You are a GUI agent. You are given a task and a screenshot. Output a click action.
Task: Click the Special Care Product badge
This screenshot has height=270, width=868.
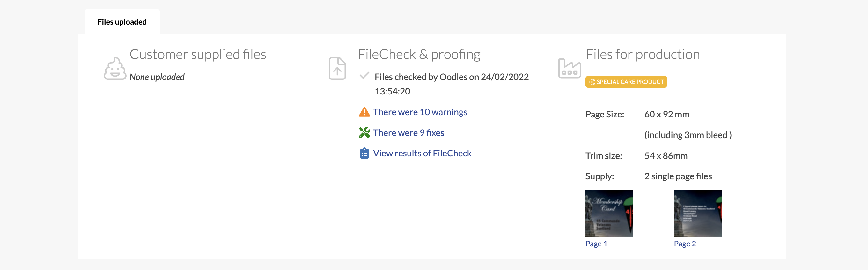(626, 82)
